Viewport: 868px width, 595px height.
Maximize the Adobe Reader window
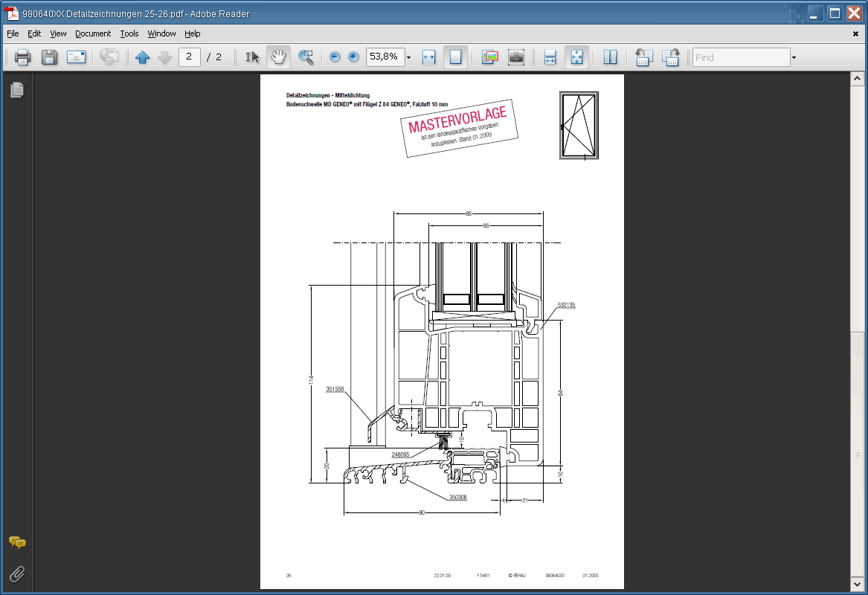(835, 13)
